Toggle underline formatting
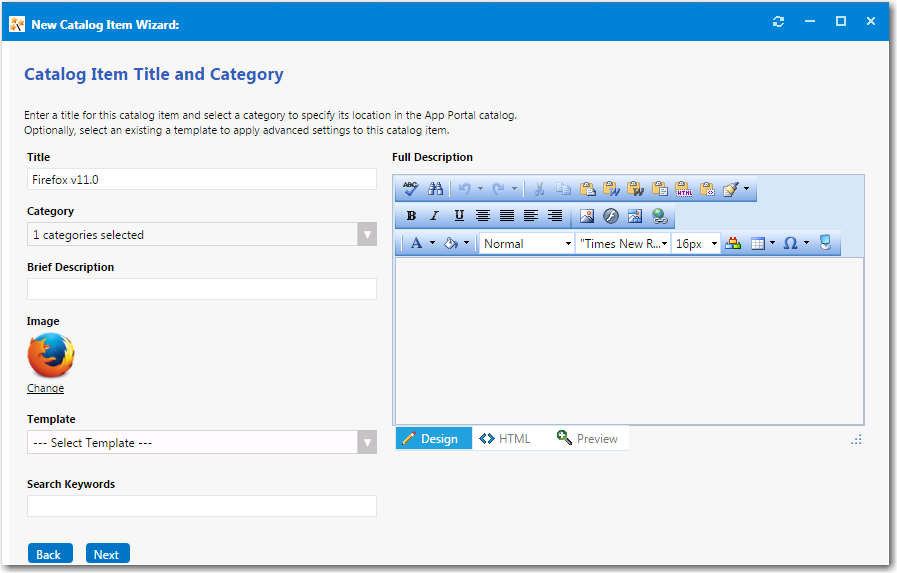The image size is (897, 573). tap(459, 216)
